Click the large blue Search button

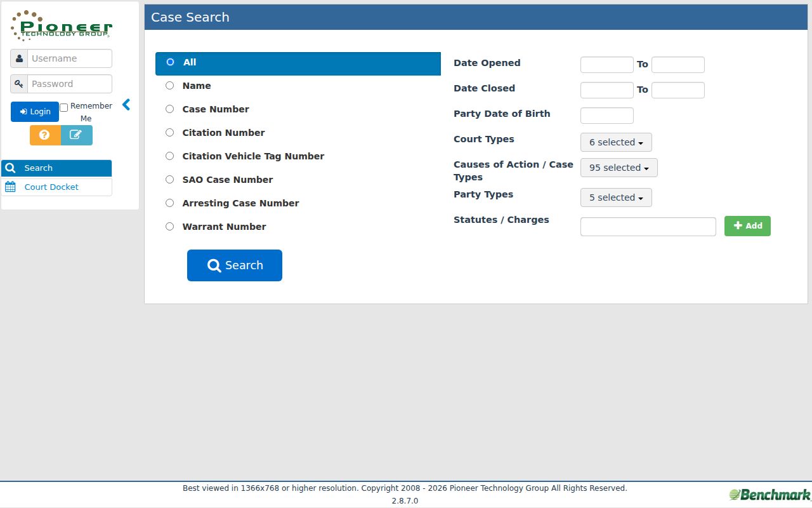pos(235,265)
